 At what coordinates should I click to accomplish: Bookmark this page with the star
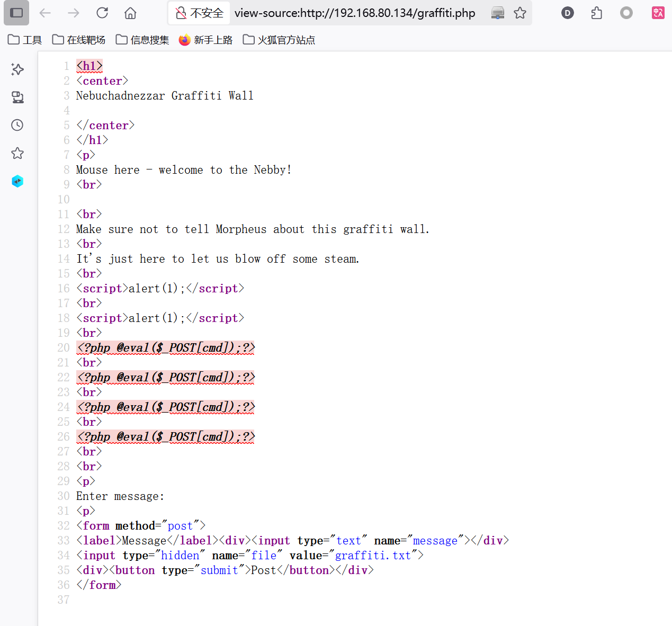coord(520,13)
